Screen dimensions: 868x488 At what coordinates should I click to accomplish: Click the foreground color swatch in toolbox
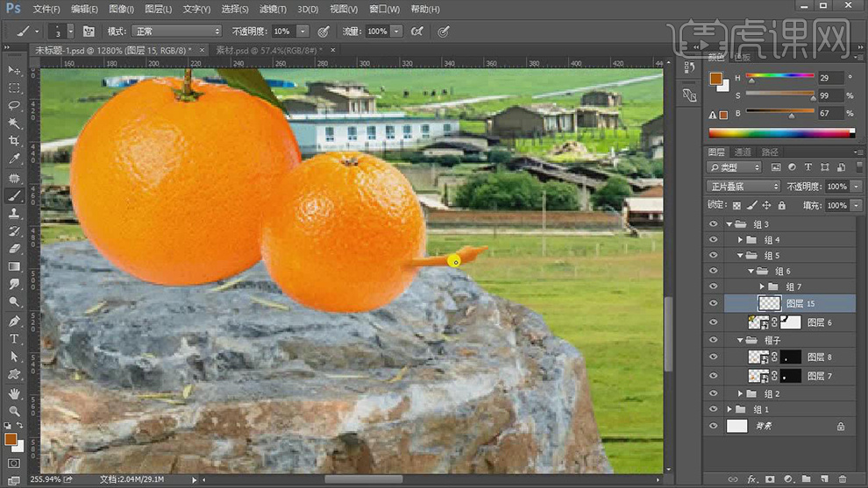(10, 439)
